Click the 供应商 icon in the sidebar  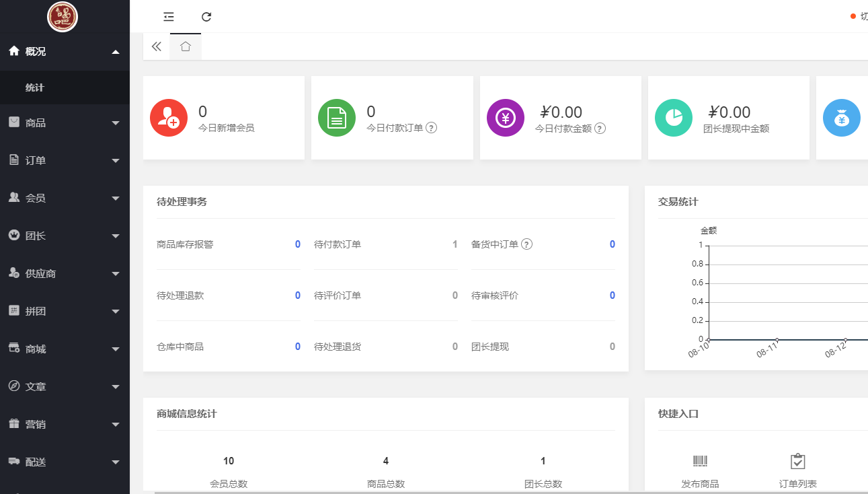(15, 273)
